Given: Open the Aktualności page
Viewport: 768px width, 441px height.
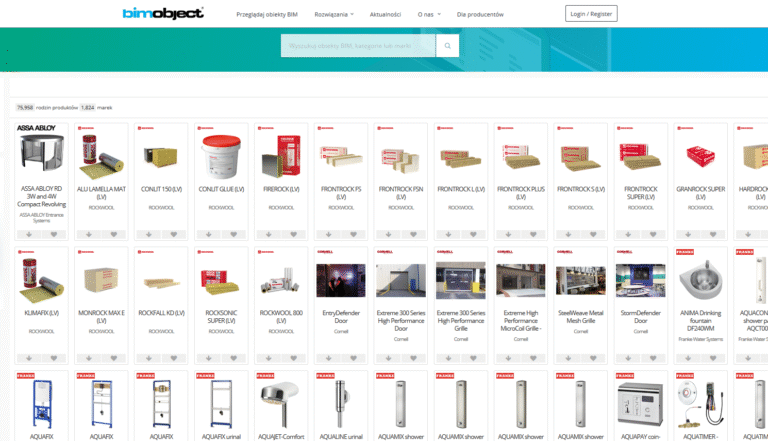Looking at the screenshot, I should 385,14.
